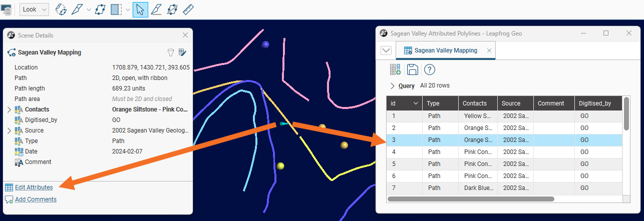This screenshot has height=221, width=644.
Task: Click the draw polyline pencil tool
Action: tap(156, 9)
